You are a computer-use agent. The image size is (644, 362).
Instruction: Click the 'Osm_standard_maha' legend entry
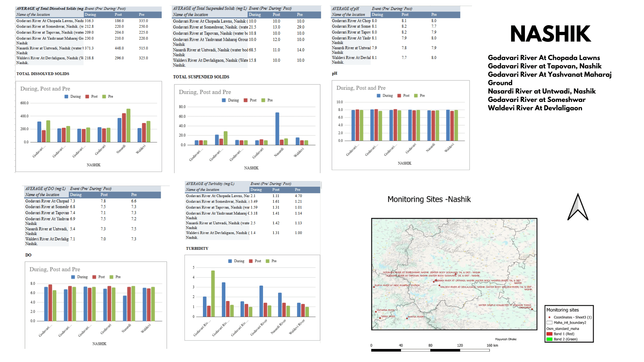click(x=562, y=329)
